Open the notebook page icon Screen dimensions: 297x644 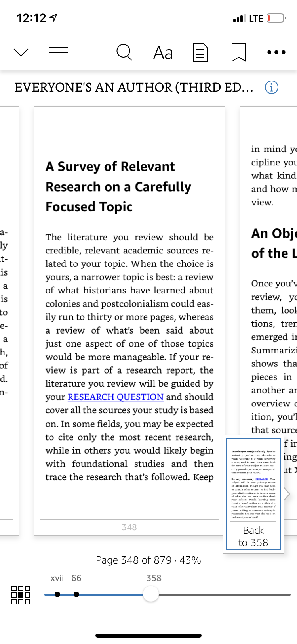200,52
